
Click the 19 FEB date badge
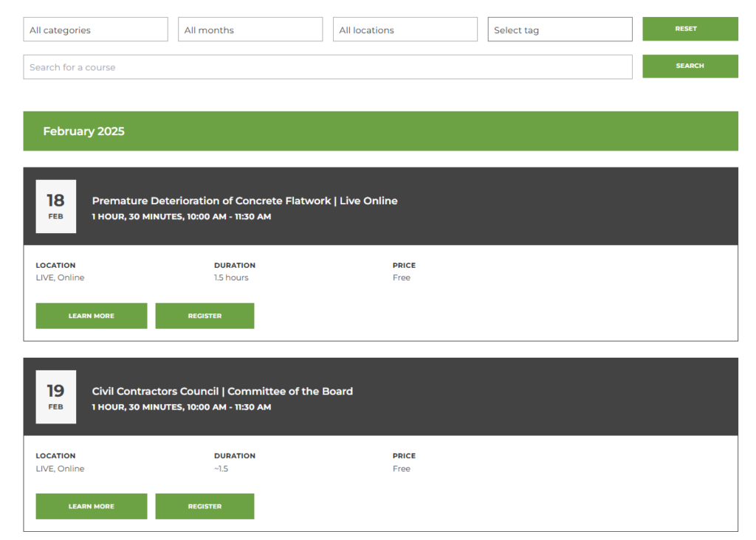(56, 397)
